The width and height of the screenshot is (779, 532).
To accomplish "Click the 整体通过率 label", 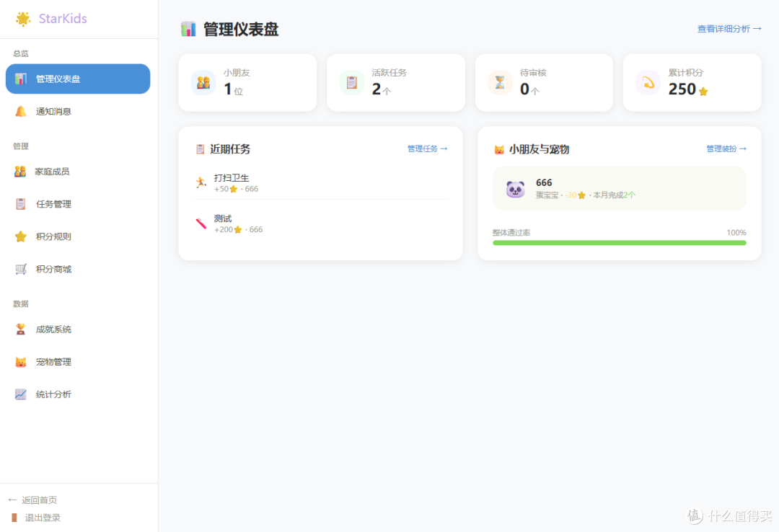I will point(511,232).
